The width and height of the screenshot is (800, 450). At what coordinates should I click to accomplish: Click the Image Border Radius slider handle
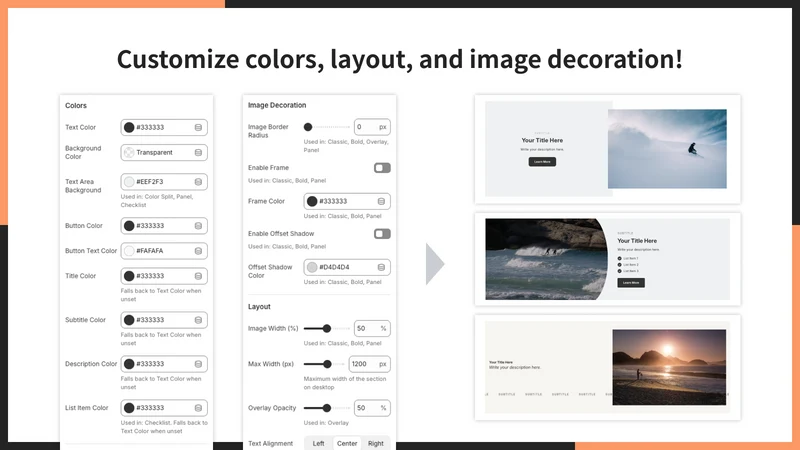[x=308, y=127]
